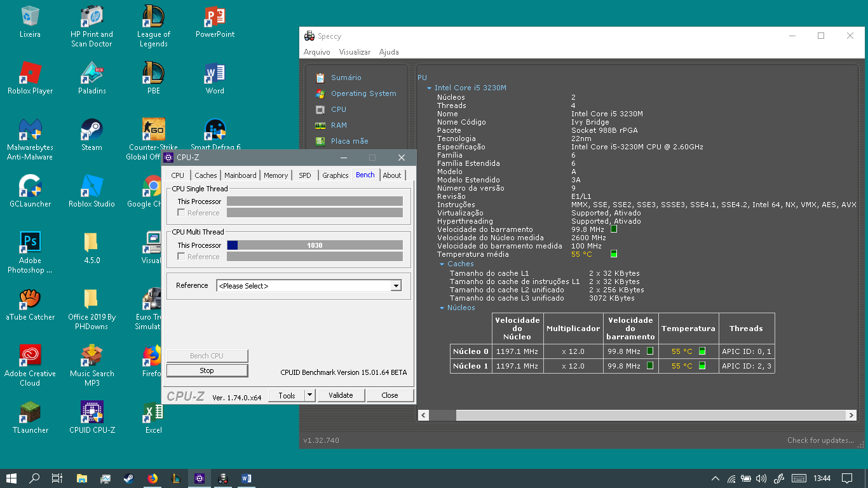Open Malwarebytes Anti-Malware shortcut
The height and width of the screenshot is (488, 868).
(x=30, y=140)
